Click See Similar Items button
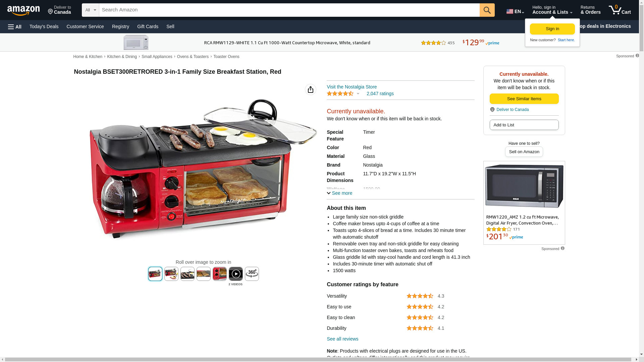The image size is (644, 362). coord(524,99)
